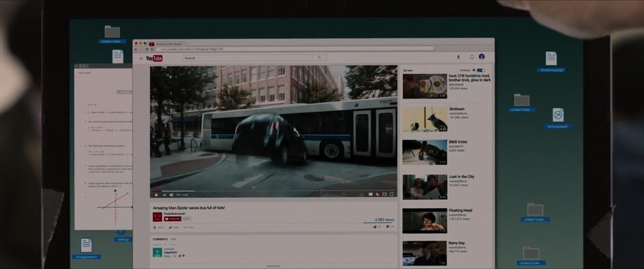Select the top-left untitled folder on the desktop
The height and width of the screenshot is (269, 644).
point(112,34)
